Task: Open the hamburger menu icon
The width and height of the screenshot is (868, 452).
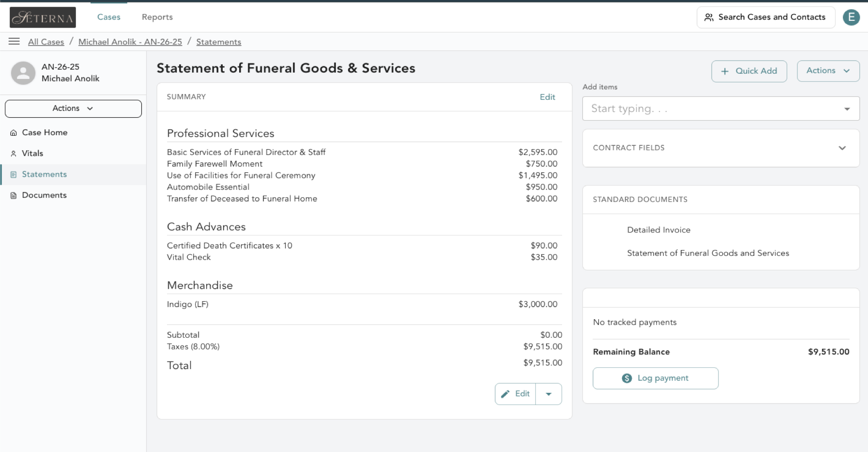Action: 14,42
